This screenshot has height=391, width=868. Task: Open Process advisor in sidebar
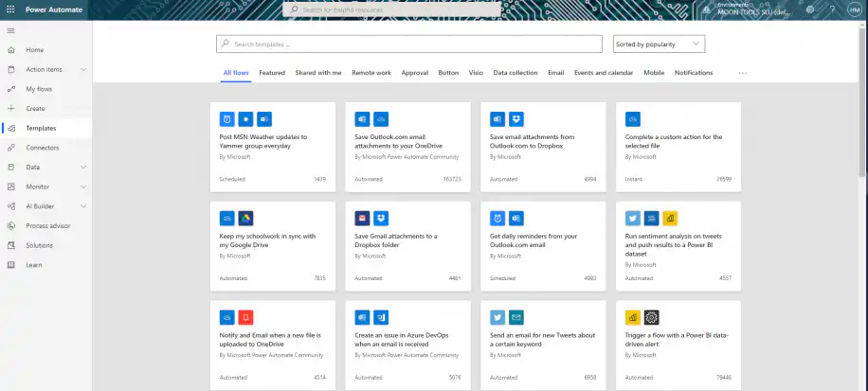tap(48, 225)
